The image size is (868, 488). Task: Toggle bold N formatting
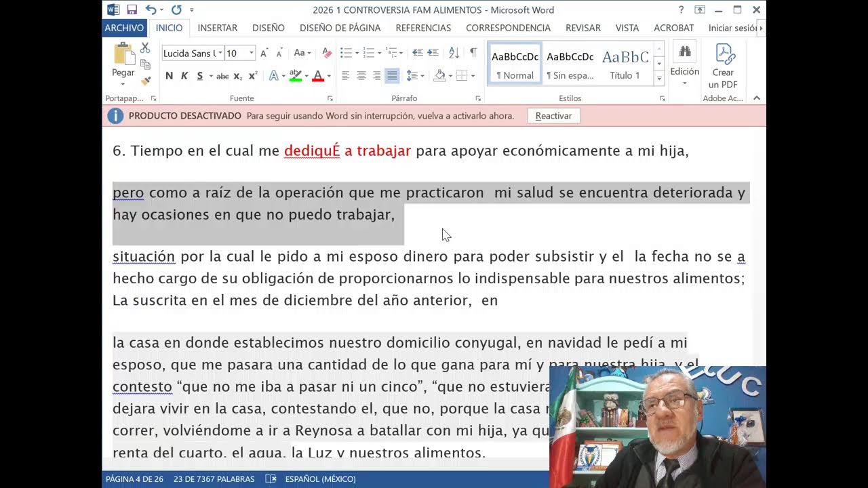[169, 76]
